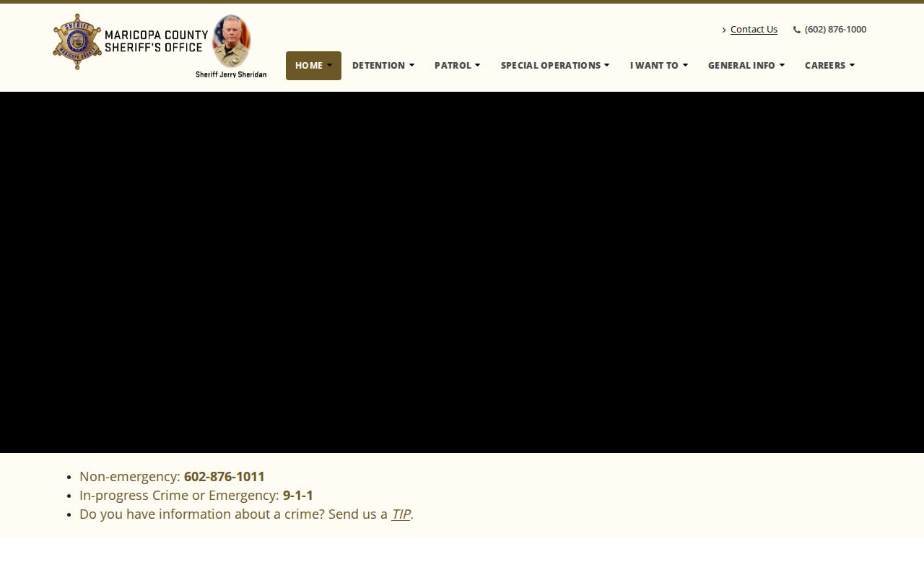Open the GENERAL INFO menu

[746, 66]
